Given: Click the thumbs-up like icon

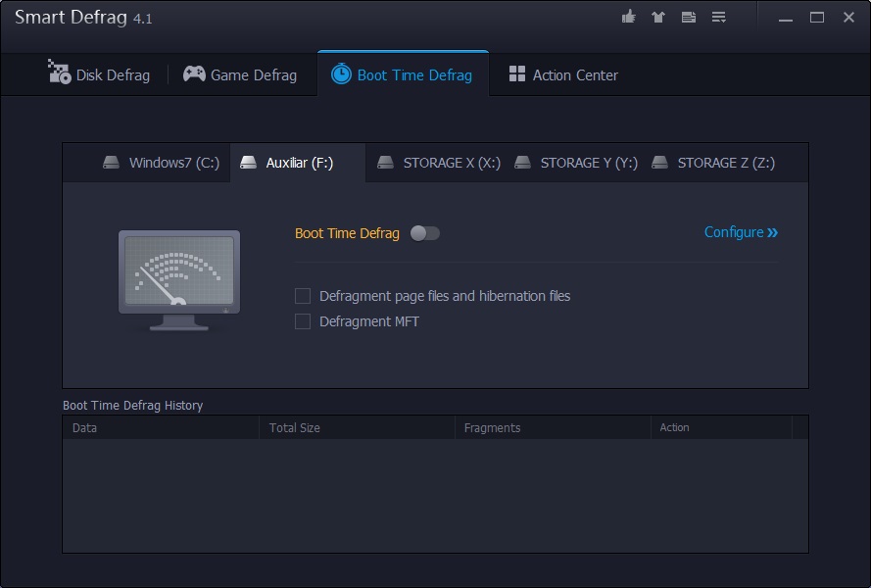Looking at the screenshot, I should [x=629, y=18].
